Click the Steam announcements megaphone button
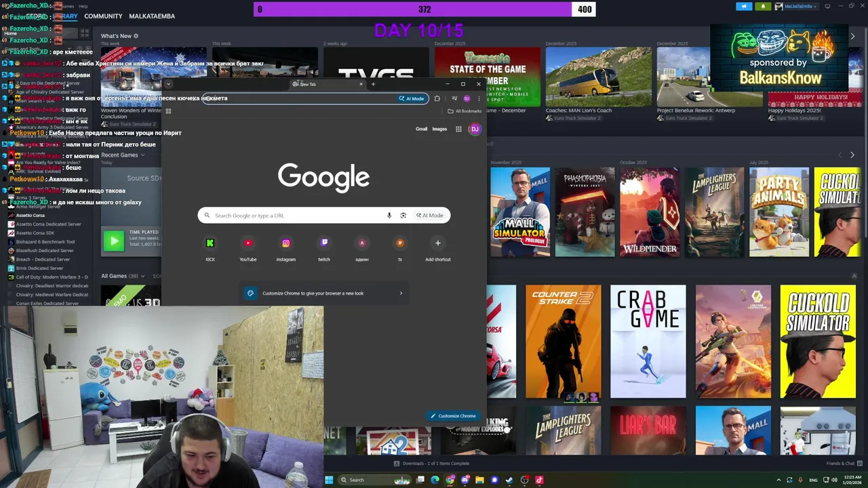868x488 pixels. click(744, 6)
